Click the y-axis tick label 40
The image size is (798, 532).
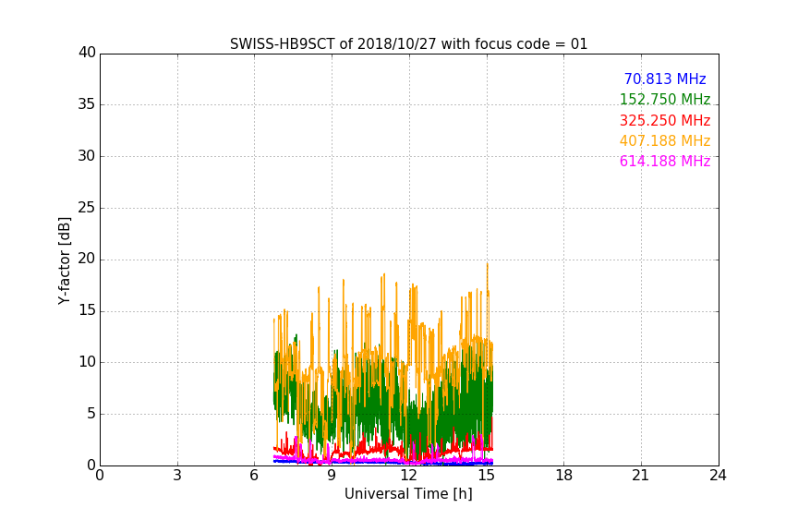[x=87, y=53]
